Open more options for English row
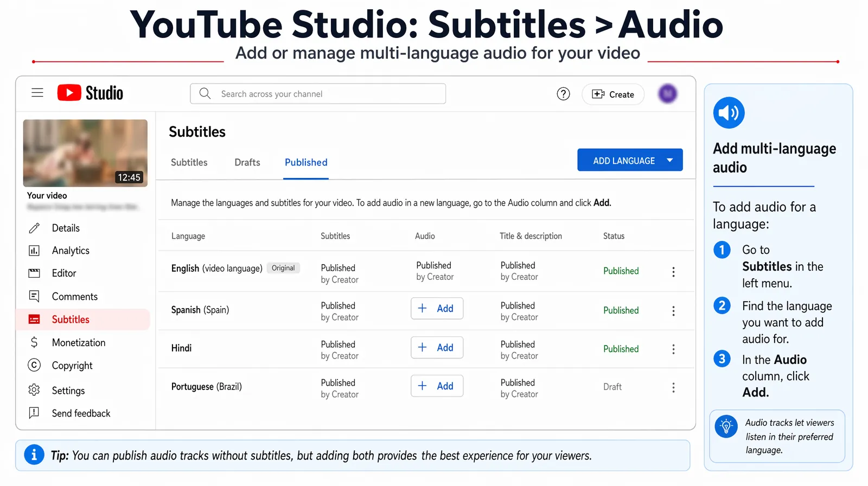Image resolution: width=868 pixels, height=486 pixels. (x=673, y=272)
